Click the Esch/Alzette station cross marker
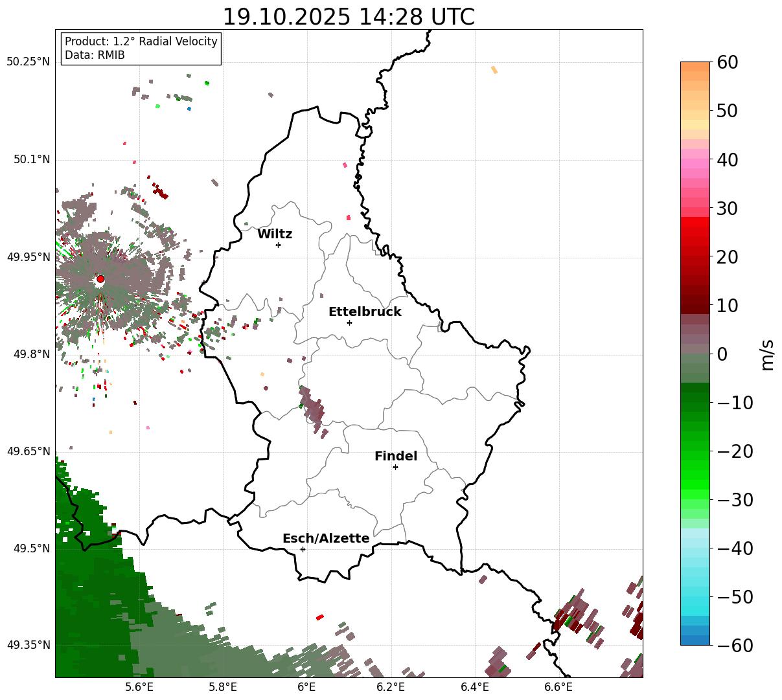 [303, 549]
